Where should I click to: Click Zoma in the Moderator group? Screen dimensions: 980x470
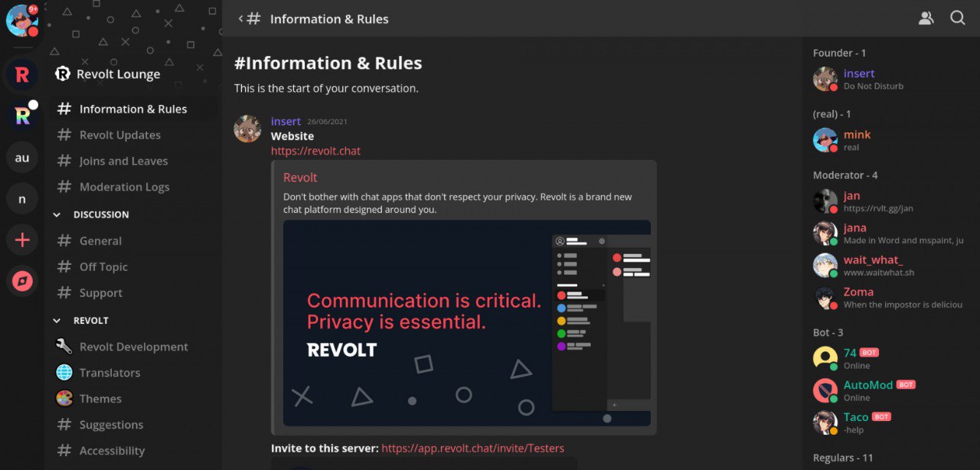pyautogui.click(x=858, y=292)
